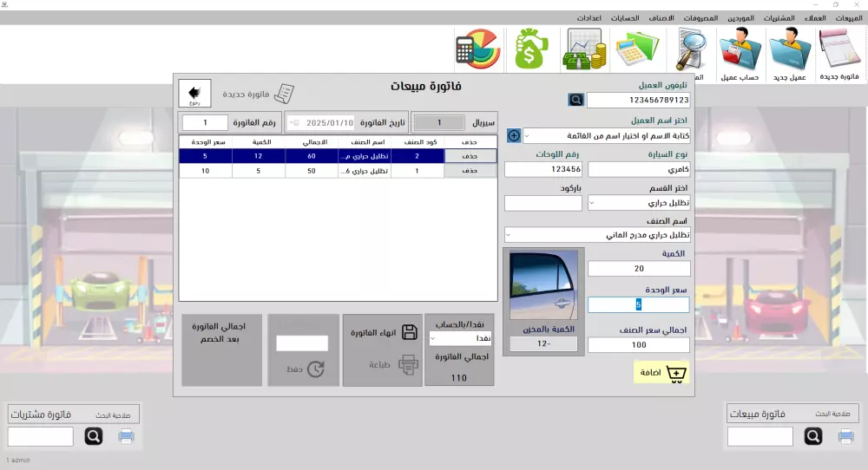Click the invoice total value 110
Image resolution: width=868 pixels, height=470 pixels.
click(459, 378)
